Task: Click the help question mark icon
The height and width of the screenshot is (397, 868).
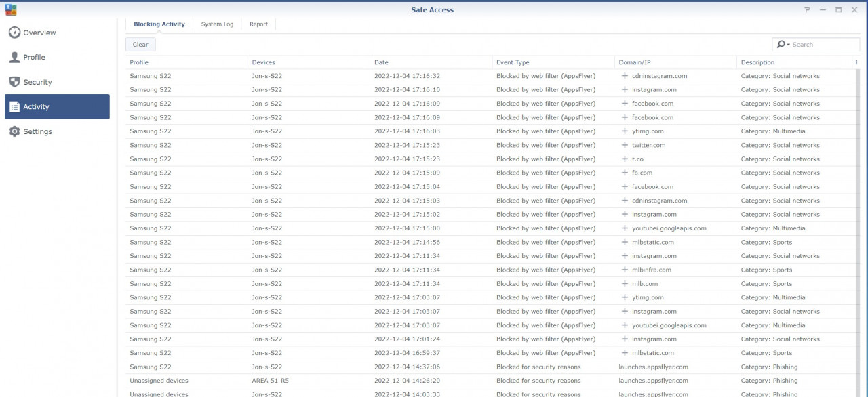Action: [807, 9]
